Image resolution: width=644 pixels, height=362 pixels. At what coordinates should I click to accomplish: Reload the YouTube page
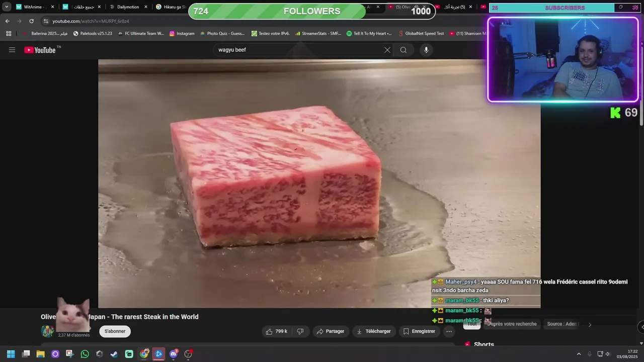pyautogui.click(x=31, y=21)
